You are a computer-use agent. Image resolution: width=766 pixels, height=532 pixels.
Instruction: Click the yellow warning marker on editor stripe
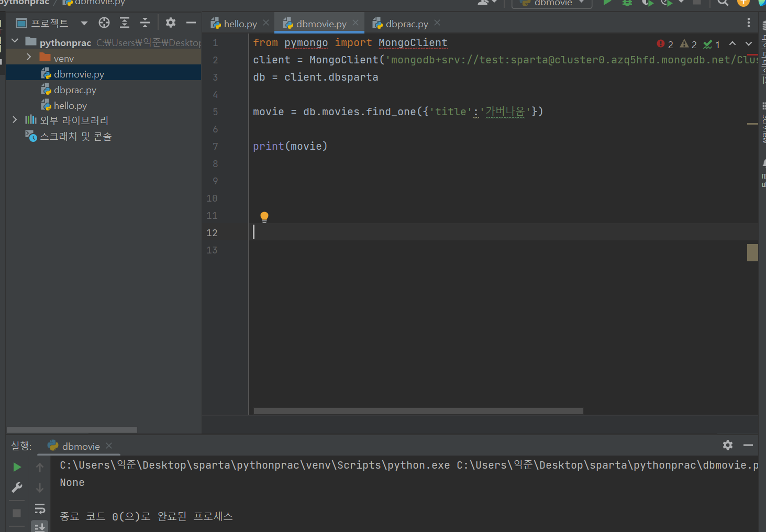click(752, 124)
